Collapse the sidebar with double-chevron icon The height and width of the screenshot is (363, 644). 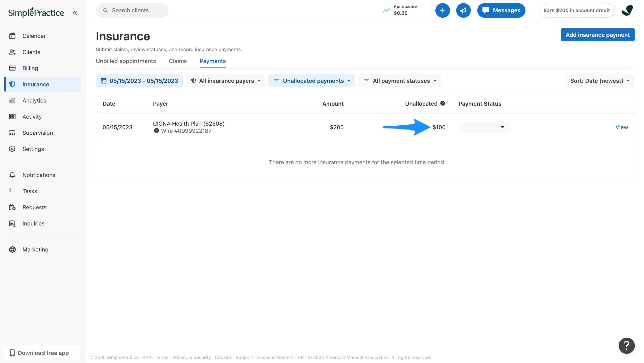pyautogui.click(x=75, y=13)
